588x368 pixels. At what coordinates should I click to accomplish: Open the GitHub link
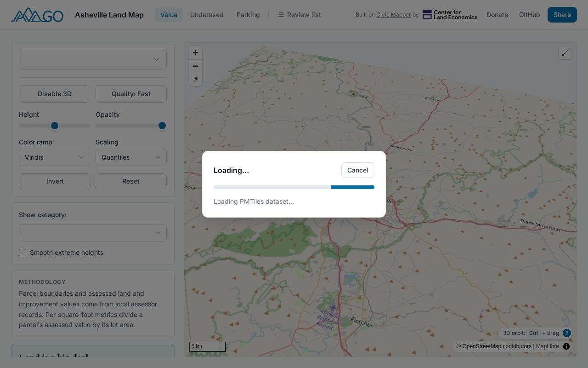pyautogui.click(x=530, y=15)
